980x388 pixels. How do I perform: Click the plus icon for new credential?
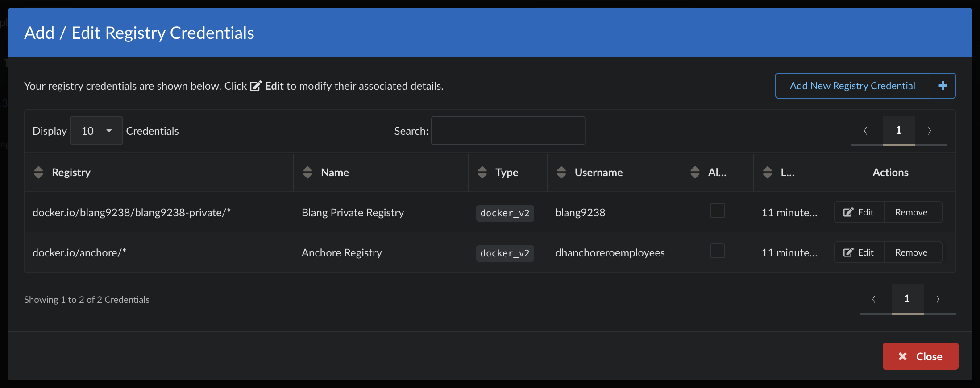coord(943,86)
